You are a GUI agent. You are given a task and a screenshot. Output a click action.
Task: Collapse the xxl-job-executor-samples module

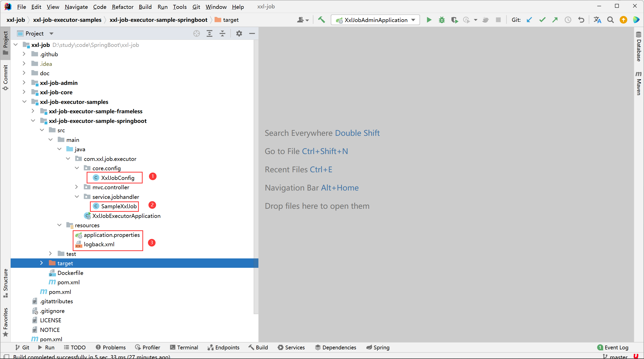pyautogui.click(x=24, y=102)
